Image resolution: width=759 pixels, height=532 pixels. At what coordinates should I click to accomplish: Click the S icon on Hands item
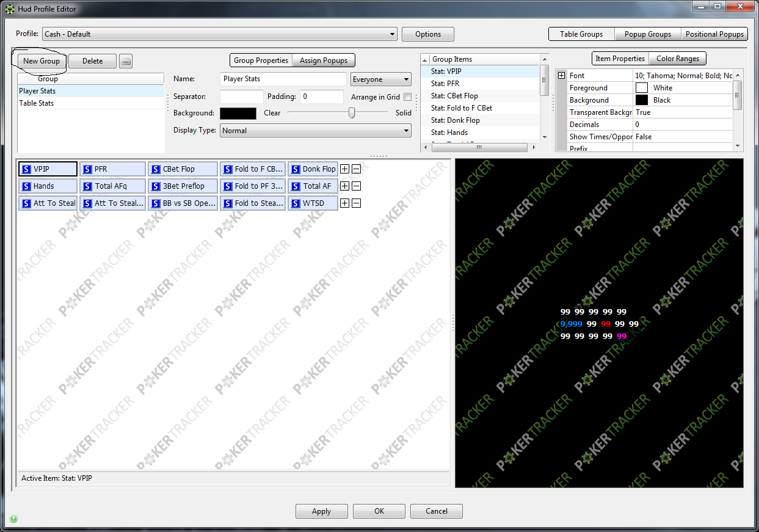click(x=26, y=186)
